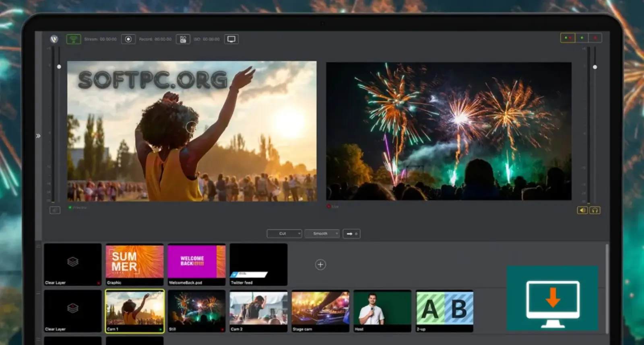
Task: Open the Smooth transition dropdown
Action: (x=322, y=234)
